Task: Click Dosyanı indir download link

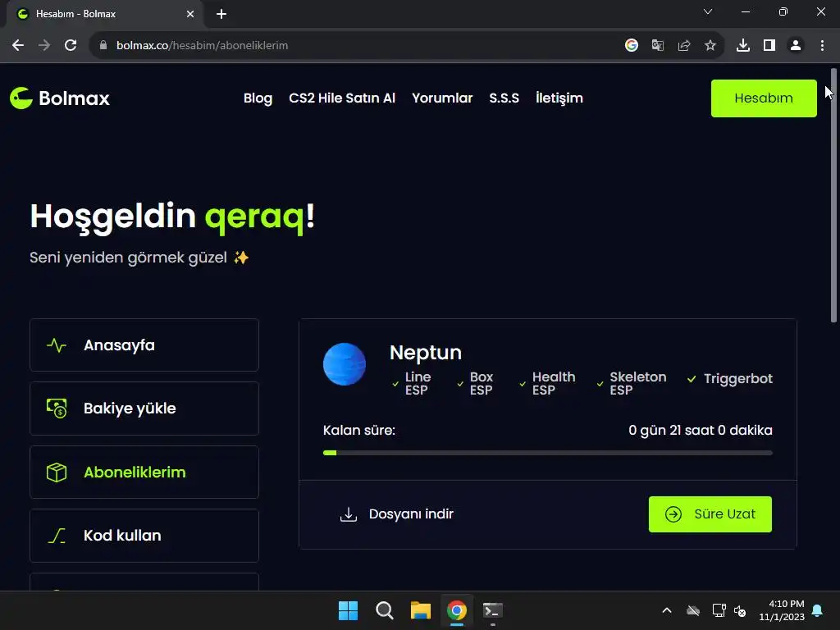Action: click(396, 514)
